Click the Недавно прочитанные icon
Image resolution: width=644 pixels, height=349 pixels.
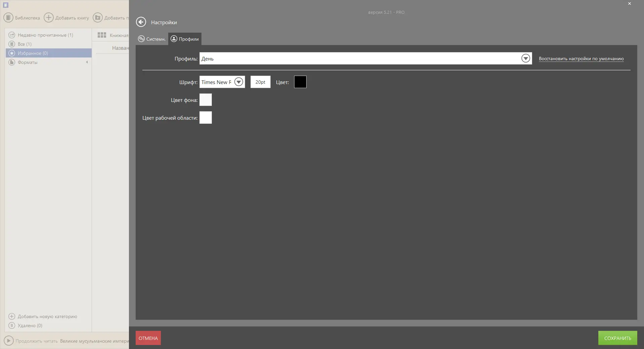(12, 35)
